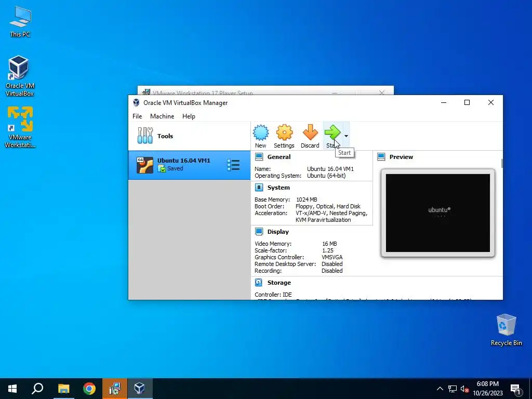Click the Video Memory value 16 MB
Viewport: 532px width, 399px height.
(329, 244)
